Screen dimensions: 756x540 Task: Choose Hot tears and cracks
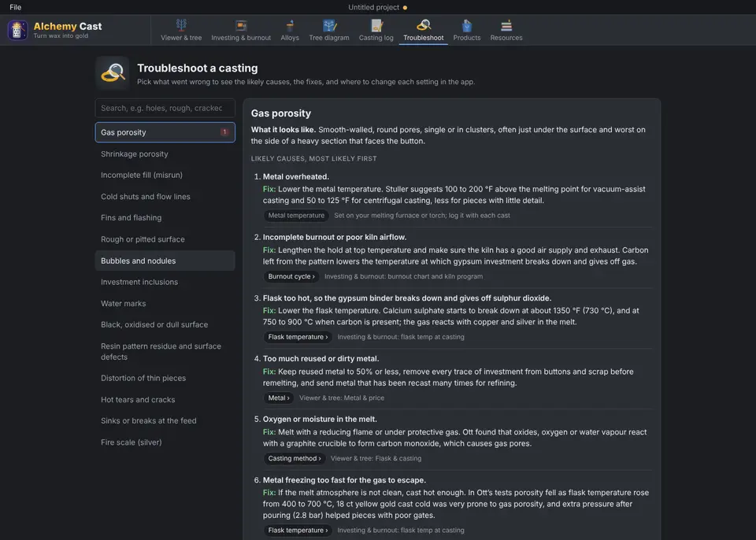tap(165, 399)
